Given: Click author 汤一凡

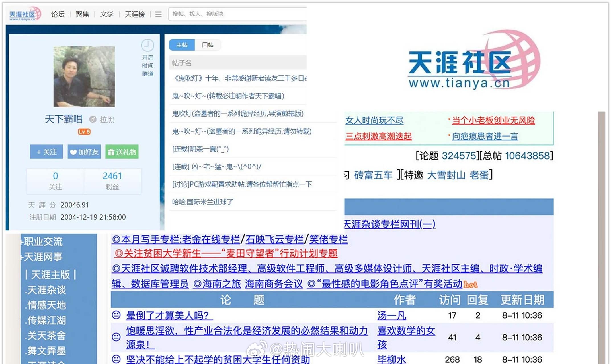Looking at the screenshot, I should (x=392, y=315).
